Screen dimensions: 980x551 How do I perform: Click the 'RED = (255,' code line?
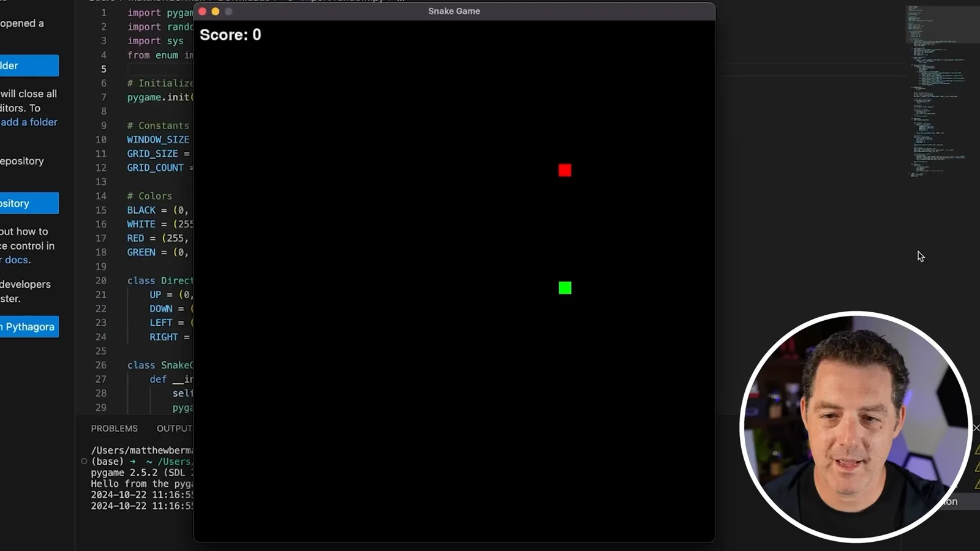(158, 238)
